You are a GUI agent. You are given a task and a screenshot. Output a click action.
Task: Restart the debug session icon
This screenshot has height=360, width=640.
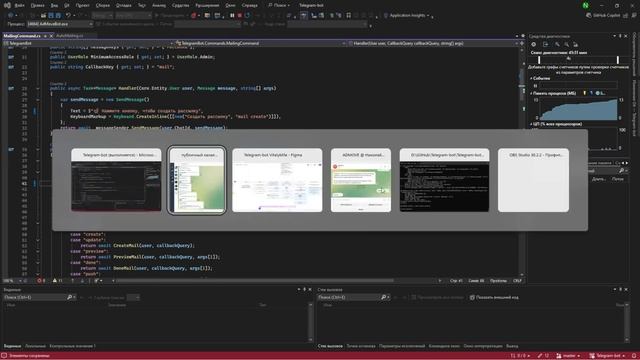(x=247, y=16)
